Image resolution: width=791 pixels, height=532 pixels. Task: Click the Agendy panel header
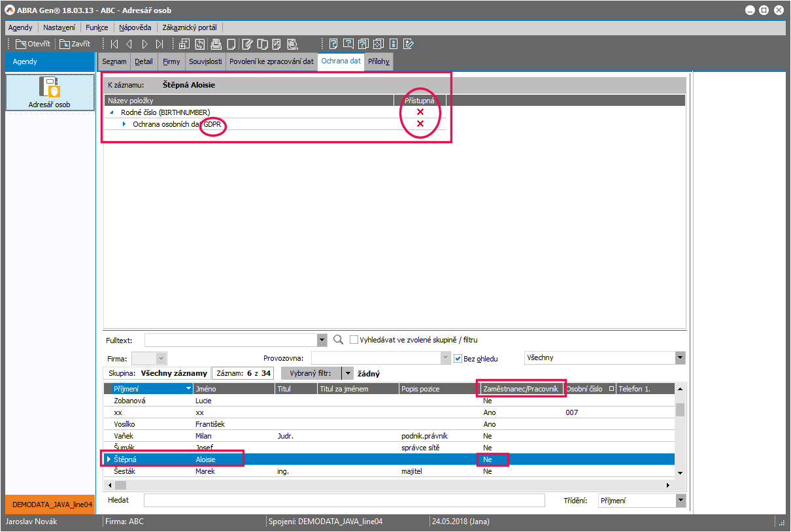pyautogui.click(x=50, y=61)
